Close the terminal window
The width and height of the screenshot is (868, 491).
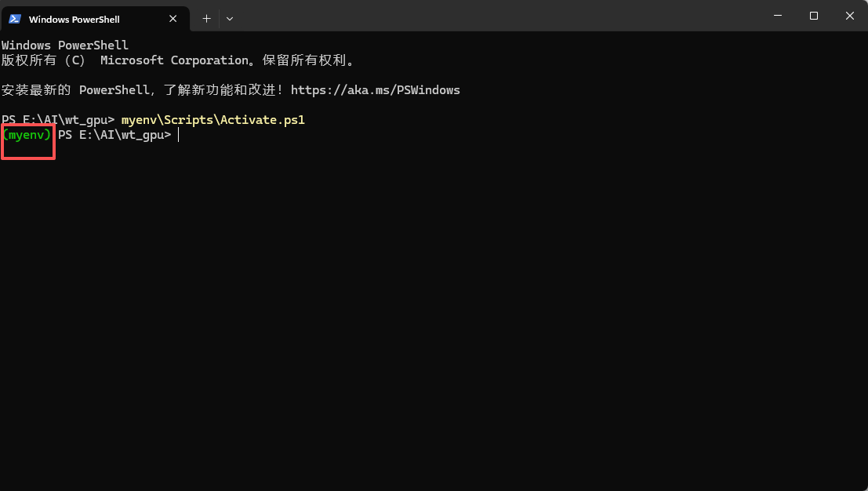click(x=850, y=16)
